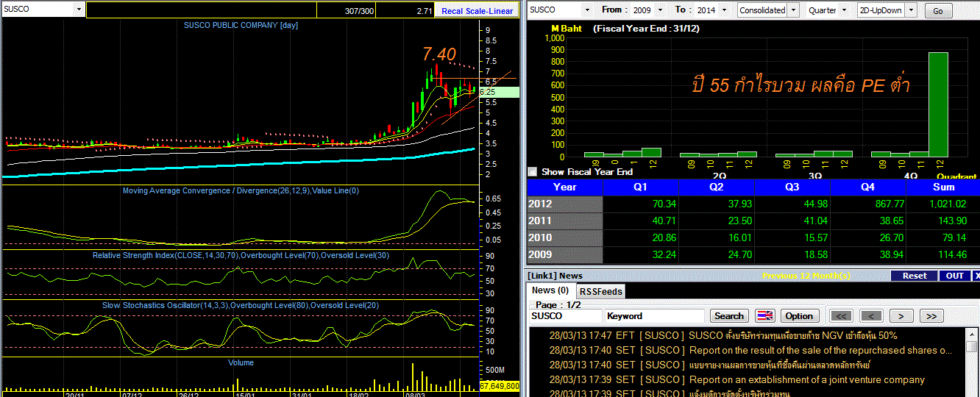Viewport: 980px width, 397px height.
Task: Select the 2011 year row header
Action: (565, 221)
